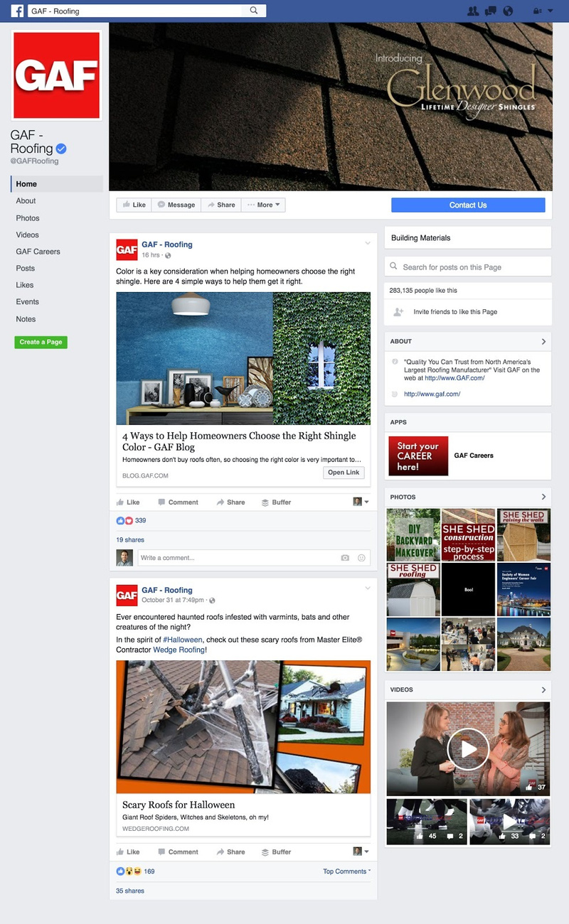Screen dimensions: 569x924
Task: Click the emoji icon in the comment box
Action: pos(361,558)
